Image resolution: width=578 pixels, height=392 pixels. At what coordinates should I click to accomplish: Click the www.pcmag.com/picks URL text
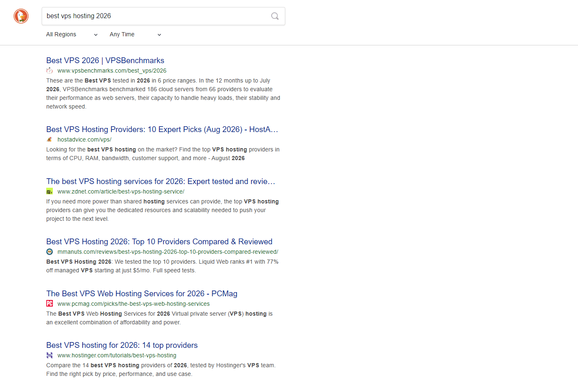tap(133, 304)
